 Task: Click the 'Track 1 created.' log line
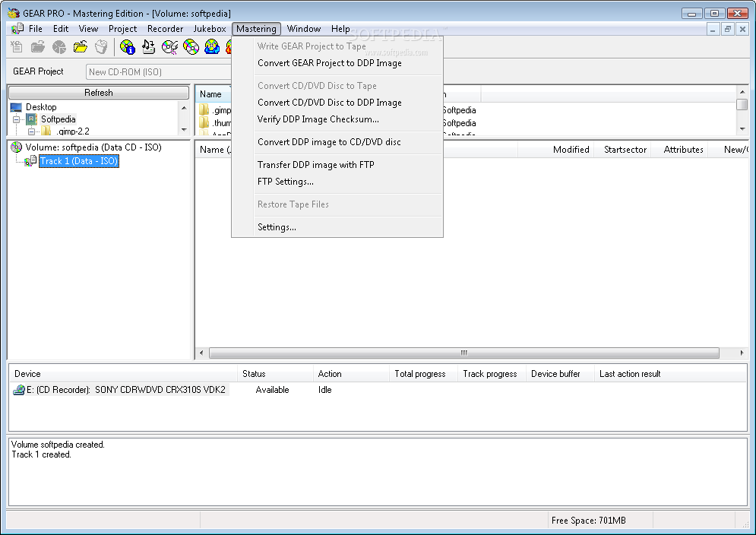pos(42,454)
